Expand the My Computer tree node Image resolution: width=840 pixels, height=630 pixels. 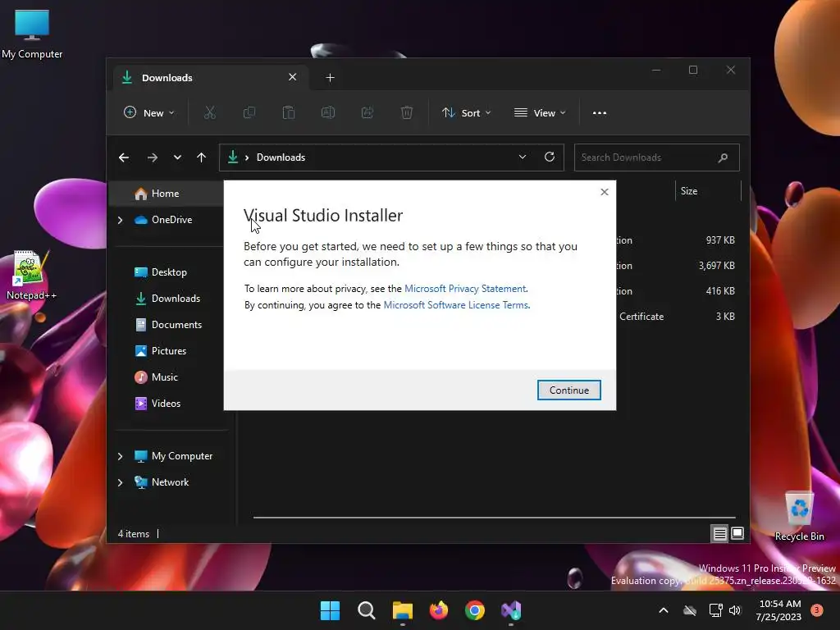[x=120, y=456]
